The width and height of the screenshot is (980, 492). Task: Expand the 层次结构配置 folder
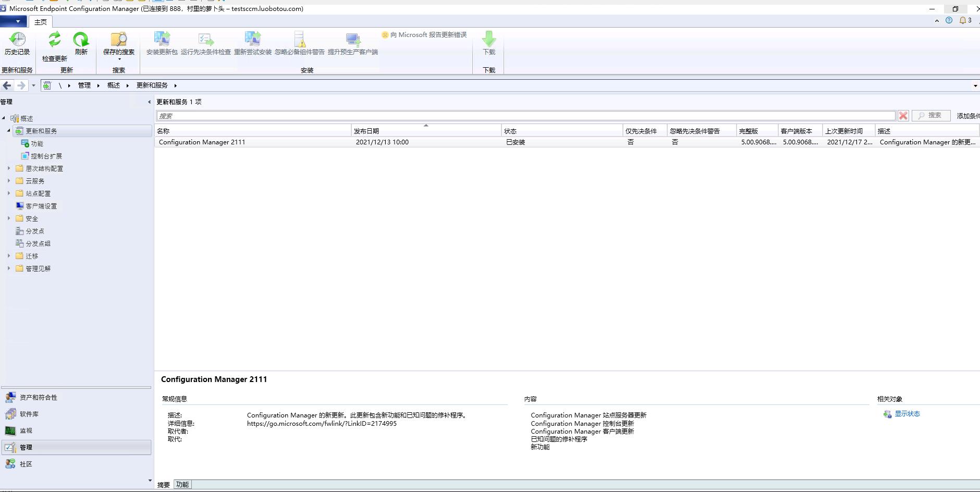coord(8,168)
